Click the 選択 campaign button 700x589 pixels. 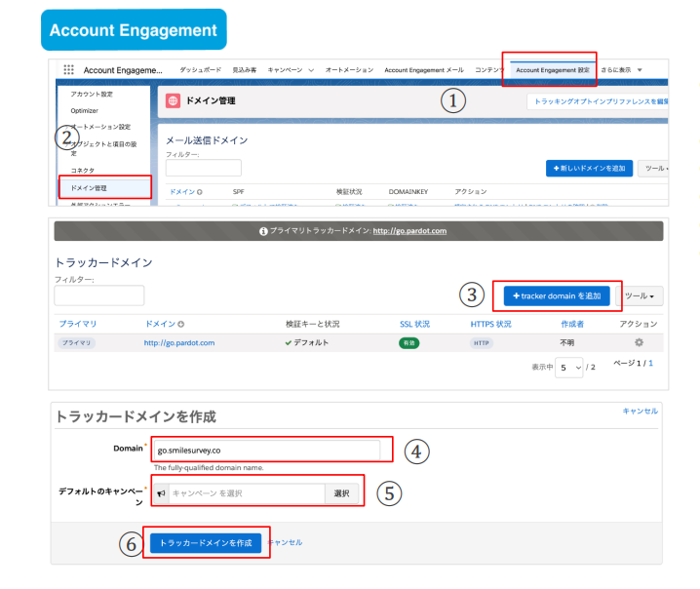click(341, 493)
